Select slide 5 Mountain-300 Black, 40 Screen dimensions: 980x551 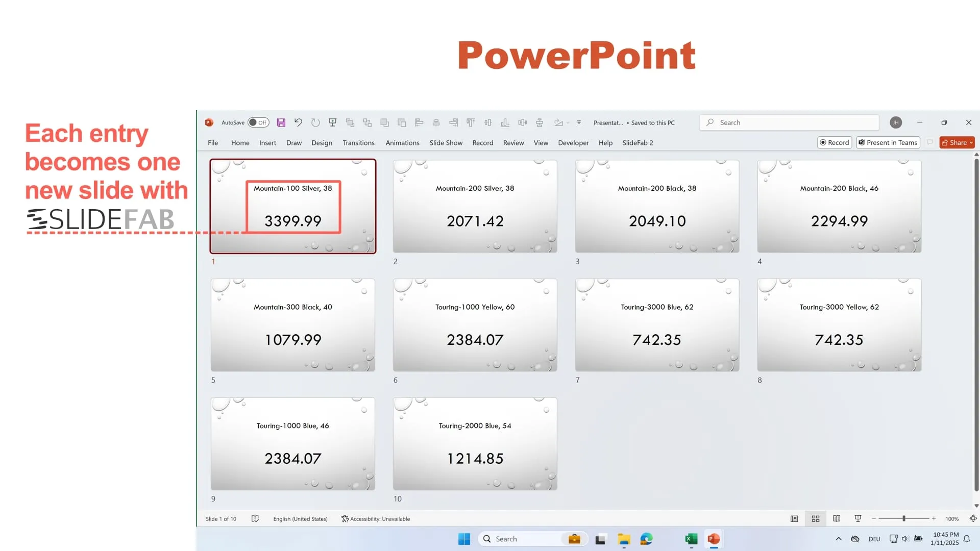tap(293, 325)
